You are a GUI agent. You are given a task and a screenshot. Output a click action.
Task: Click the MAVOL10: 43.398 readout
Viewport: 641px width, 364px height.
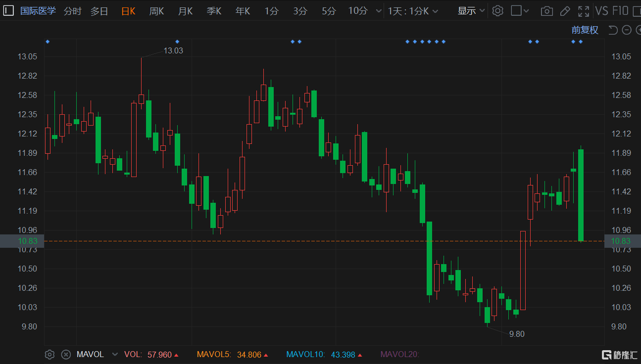[x=325, y=355]
